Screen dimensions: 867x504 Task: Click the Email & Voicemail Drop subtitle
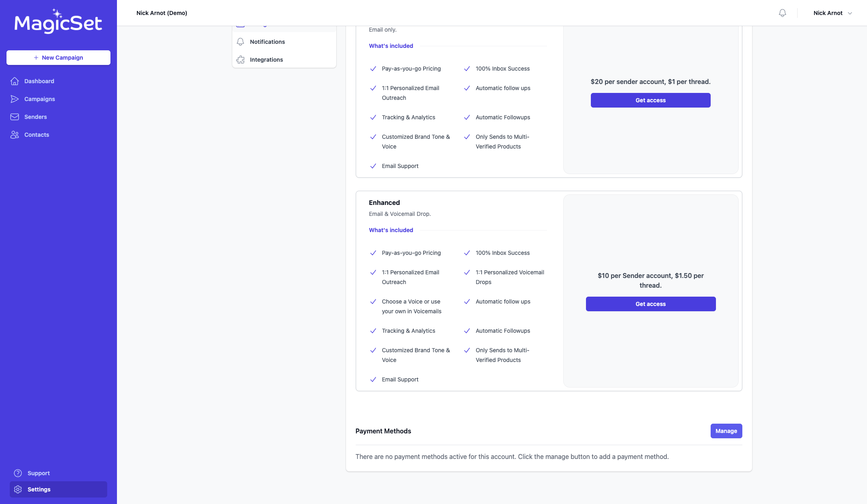[400, 214]
